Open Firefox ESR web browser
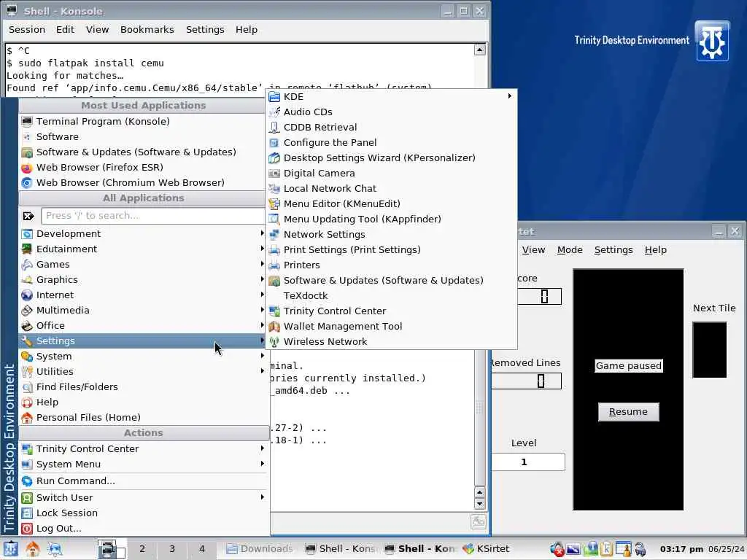Viewport: 747px width, 560px height. pos(143,167)
